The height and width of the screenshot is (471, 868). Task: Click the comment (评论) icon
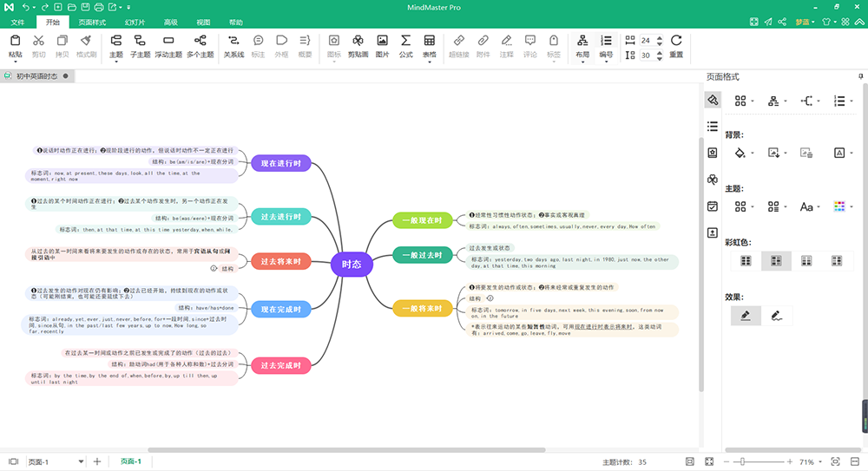point(530,41)
